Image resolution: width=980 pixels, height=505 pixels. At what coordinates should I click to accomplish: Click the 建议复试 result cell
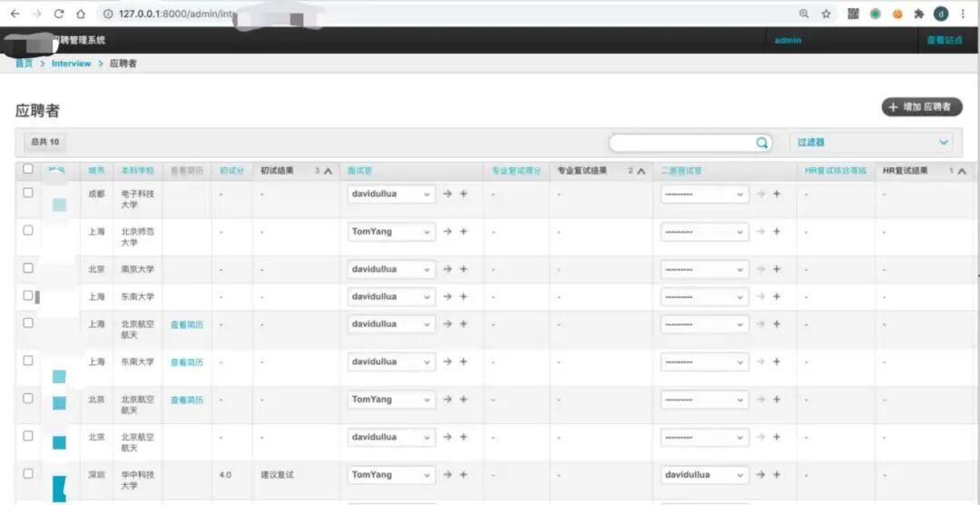tap(278, 474)
